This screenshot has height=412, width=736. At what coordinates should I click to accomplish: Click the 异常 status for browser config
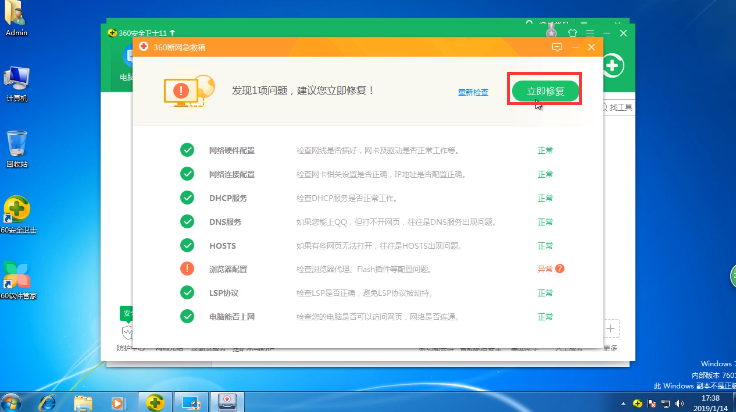545,269
